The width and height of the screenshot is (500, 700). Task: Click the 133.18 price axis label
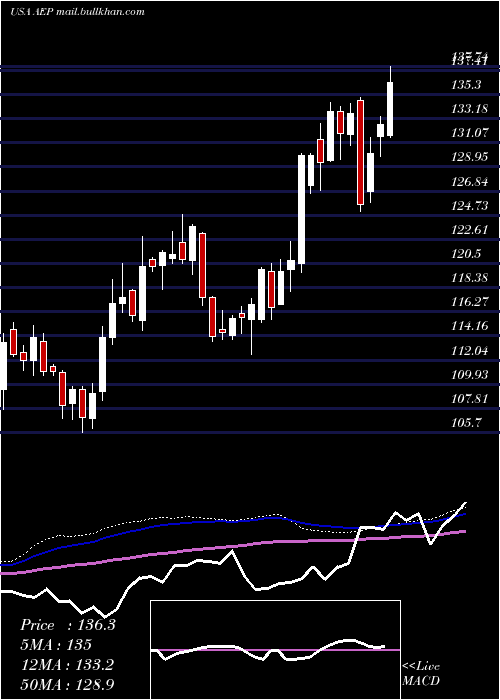470,108
